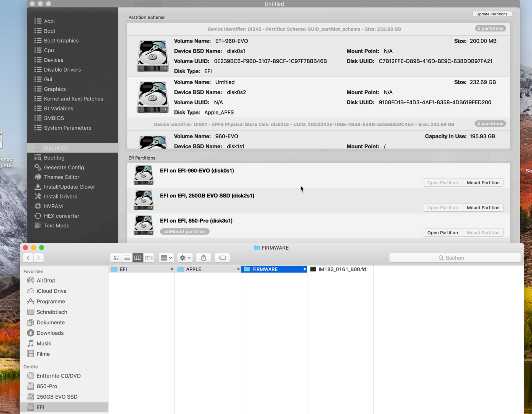This screenshot has height=414, width=532.
Task: Select Entfernte CD/DVD under Geräte
Action: (58, 376)
